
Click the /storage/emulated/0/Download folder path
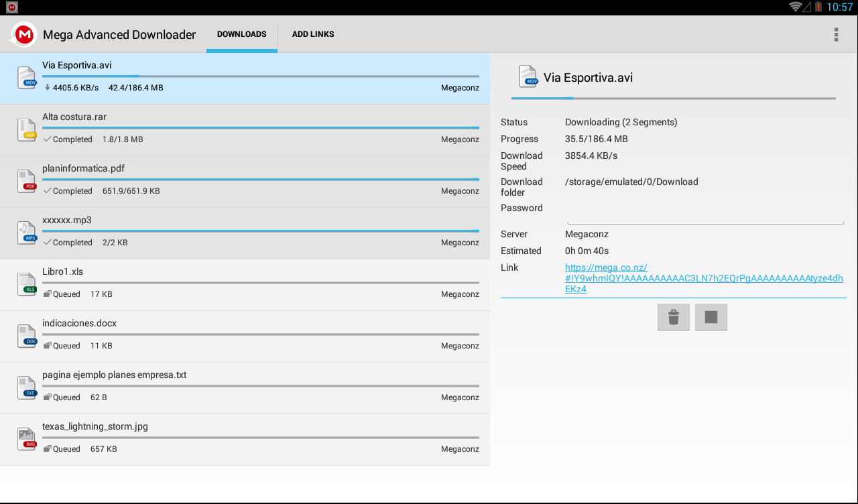(631, 182)
